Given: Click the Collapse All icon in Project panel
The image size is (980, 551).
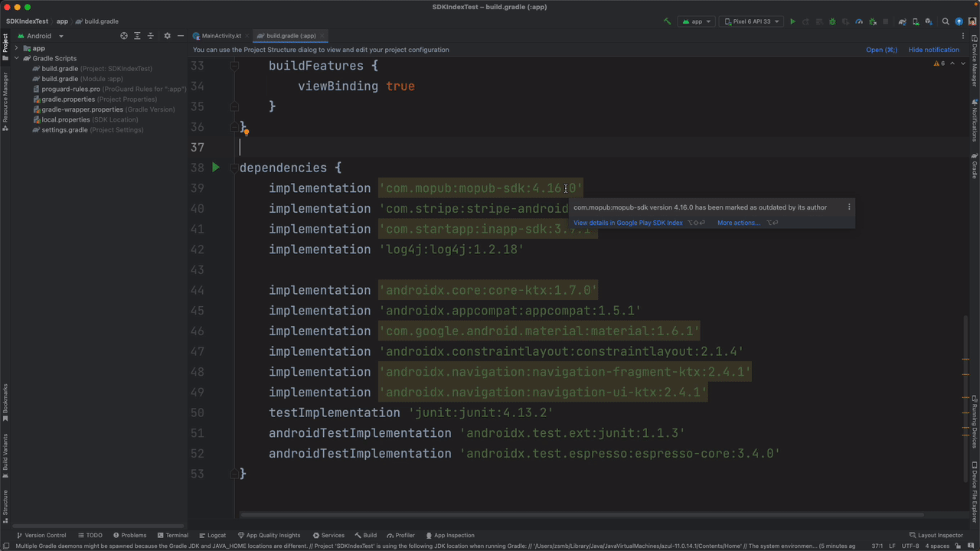Looking at the screenshot, I should click(150, 36).
